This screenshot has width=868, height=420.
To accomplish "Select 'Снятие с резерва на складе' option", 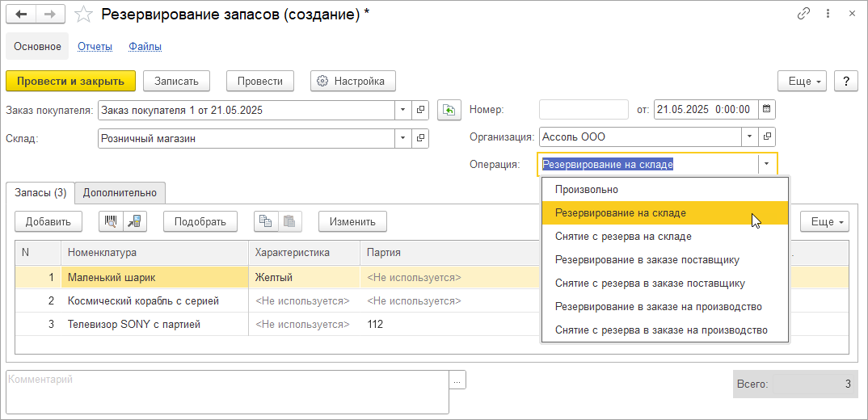I will (623, 237).
